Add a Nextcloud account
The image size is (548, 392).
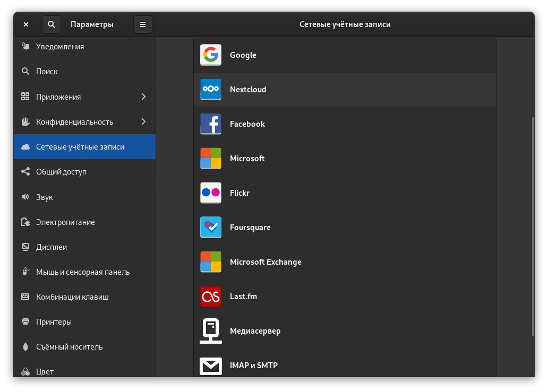[345, 89]
